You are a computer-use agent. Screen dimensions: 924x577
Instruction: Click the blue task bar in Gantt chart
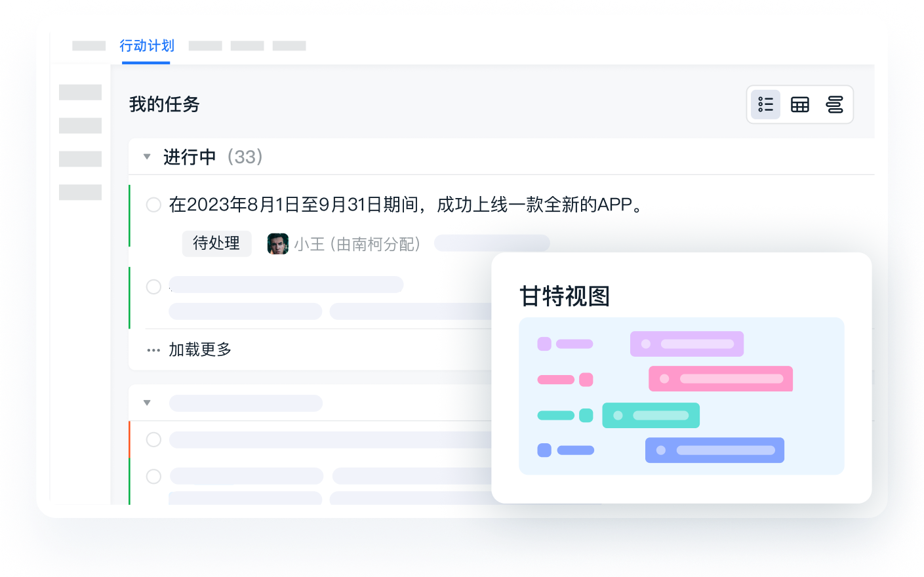(714, 450)
